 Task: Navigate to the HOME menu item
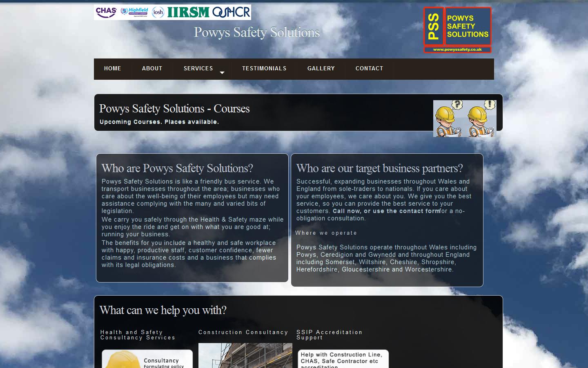tap(113, 69)
